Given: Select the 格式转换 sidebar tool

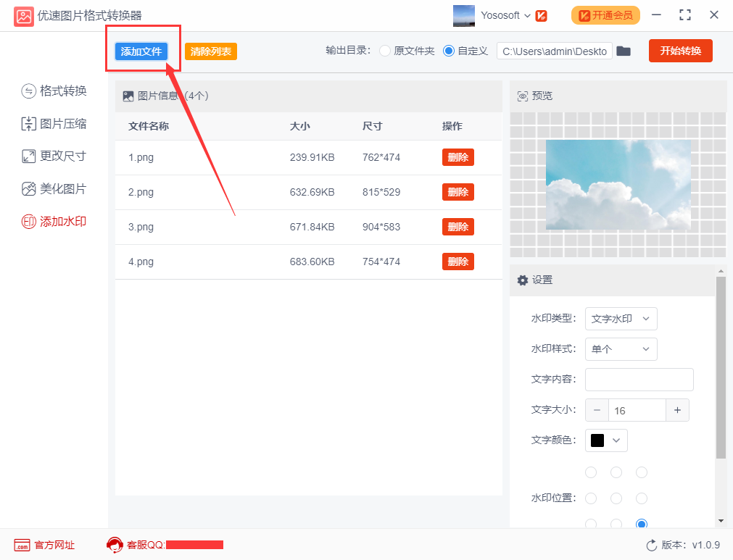Looking at the screenshot, I should pyautogui.click(x=54, y=91).
